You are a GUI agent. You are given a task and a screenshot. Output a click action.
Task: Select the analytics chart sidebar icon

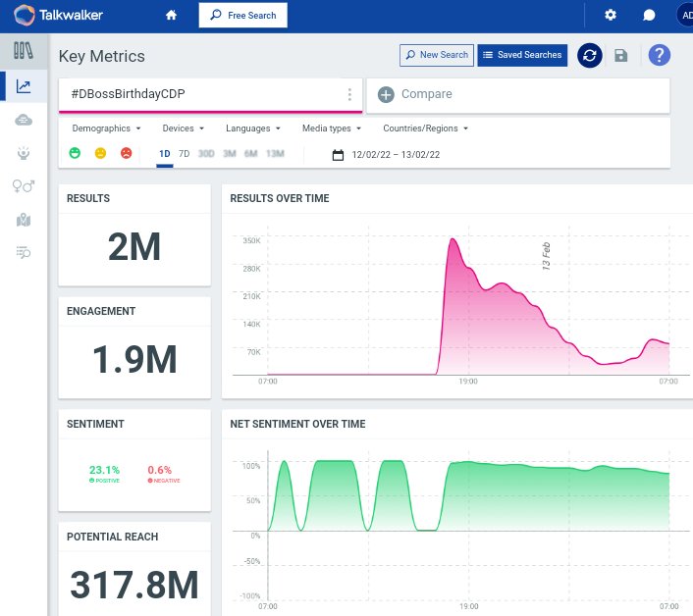[x=24, y=86]
